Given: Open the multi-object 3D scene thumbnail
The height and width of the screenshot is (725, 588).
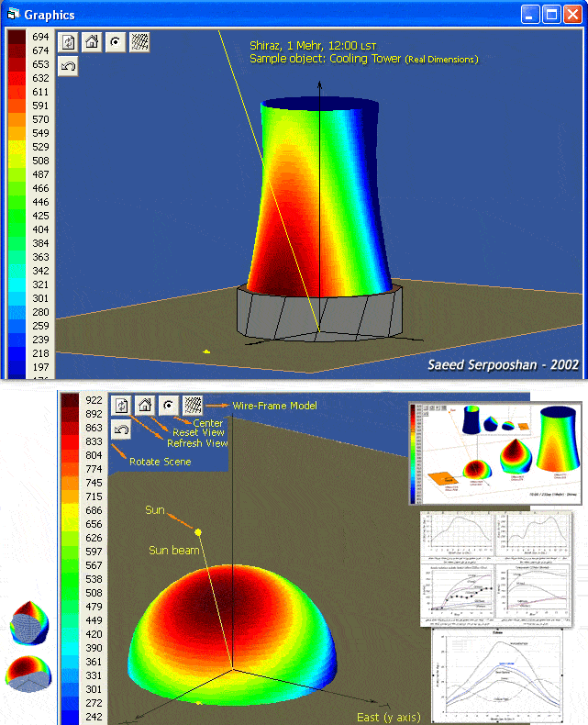Looking at the screenshot, I should pyautogui.click(x=495, y=453).
